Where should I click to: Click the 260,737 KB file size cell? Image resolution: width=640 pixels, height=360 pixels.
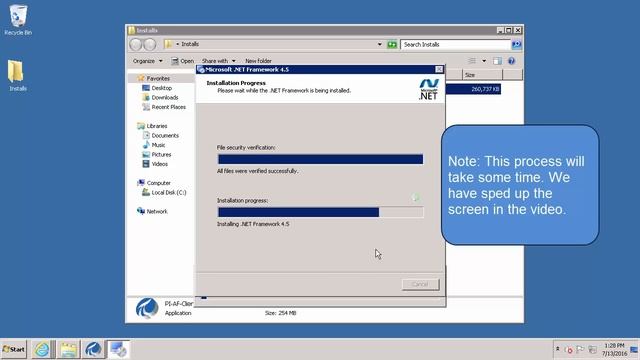(x=485, y=89)
